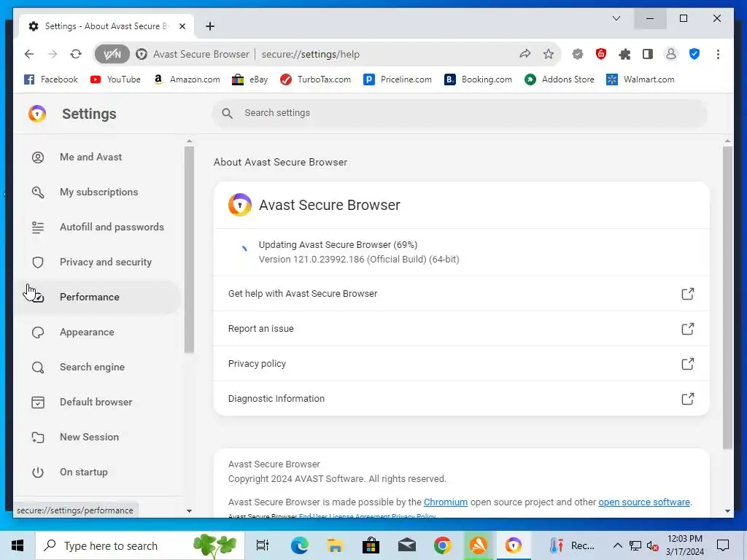
Task: Open the notification center icon
Action: pyautogui.click(x=723, y=545)
